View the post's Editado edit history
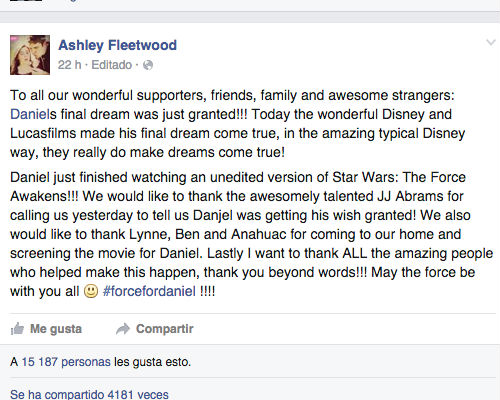500x400 pixels. (112, 65)
